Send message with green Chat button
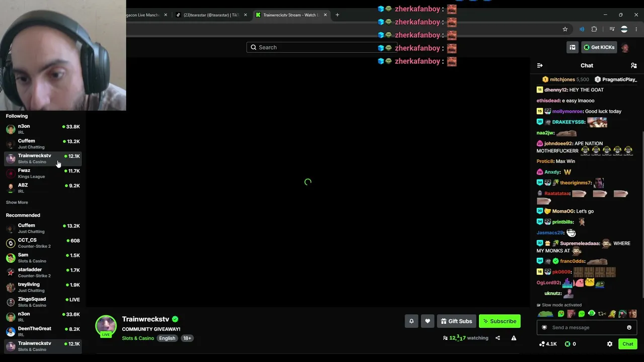This screenshot has width=644, height=362. [628, 344]
